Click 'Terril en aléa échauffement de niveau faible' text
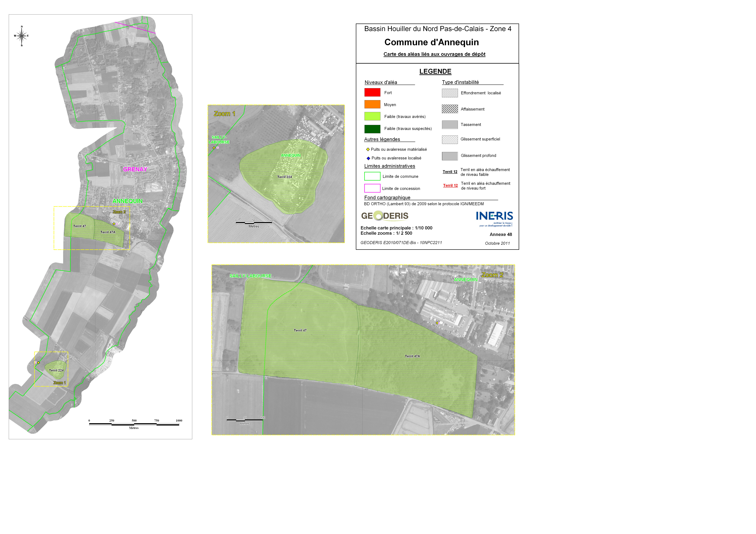Viewport: 756px width, 534px height. click(x=485, y=172)
